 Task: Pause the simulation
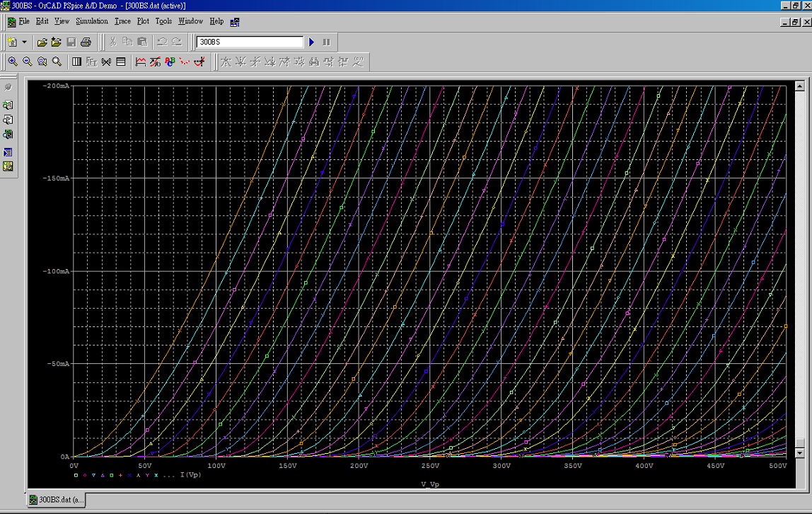(326, 42)
